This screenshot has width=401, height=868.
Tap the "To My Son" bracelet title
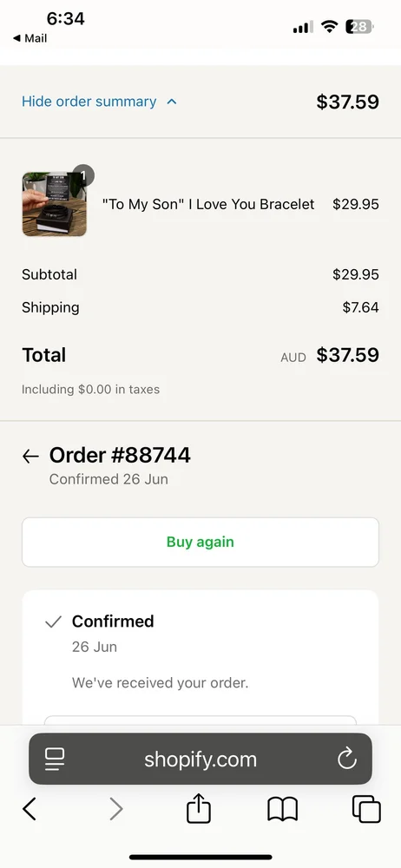[x=208, y=204]
